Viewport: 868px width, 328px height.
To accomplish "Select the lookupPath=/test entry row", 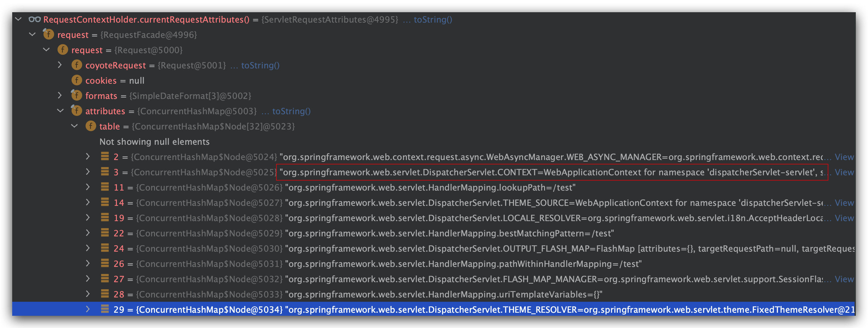I will pyautogui.click(x=430, y=187).
